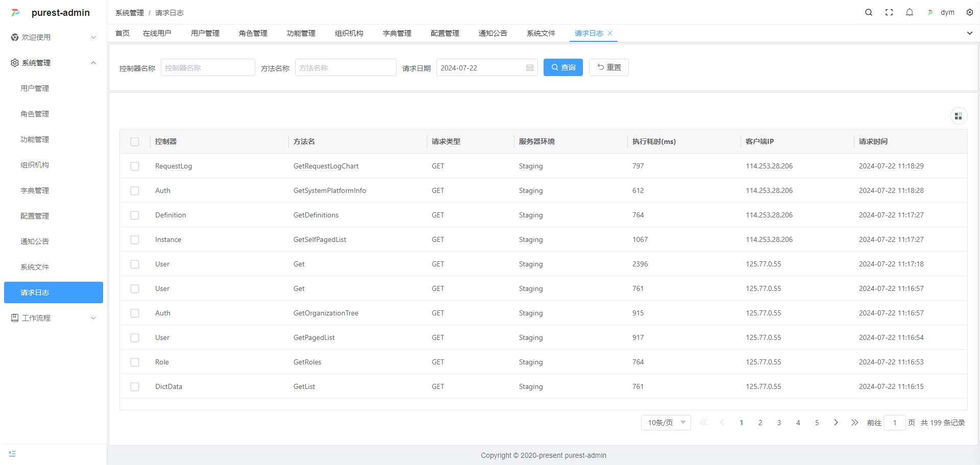The image size is (980, 465).
Task: Click the 系统管理 gear icon in sidebar
Action: coord(15,63)
